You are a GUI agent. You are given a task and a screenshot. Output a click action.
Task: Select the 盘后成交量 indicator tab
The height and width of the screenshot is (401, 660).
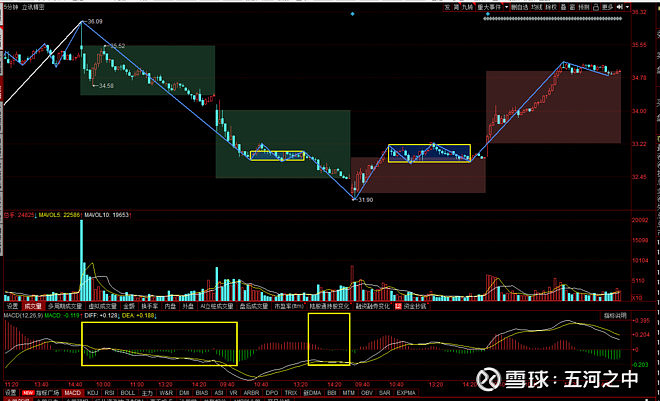pyautogui.click(x=253, y=306)
